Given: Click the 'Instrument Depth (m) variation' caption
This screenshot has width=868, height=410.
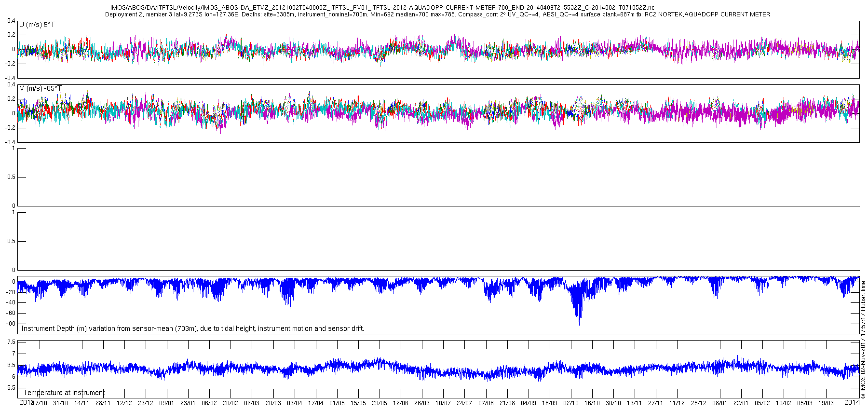Looking at the screenshot, I should (x=193, y=328).
